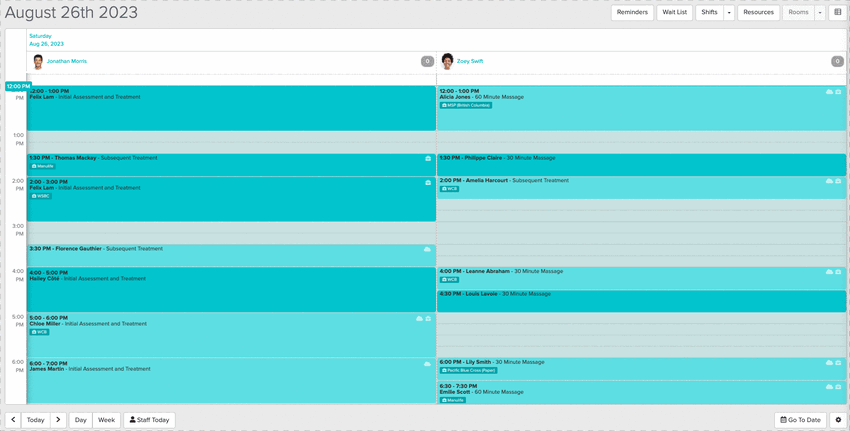The image size is (850, 431).
Task: Open the Wait List
Action: 674,13
